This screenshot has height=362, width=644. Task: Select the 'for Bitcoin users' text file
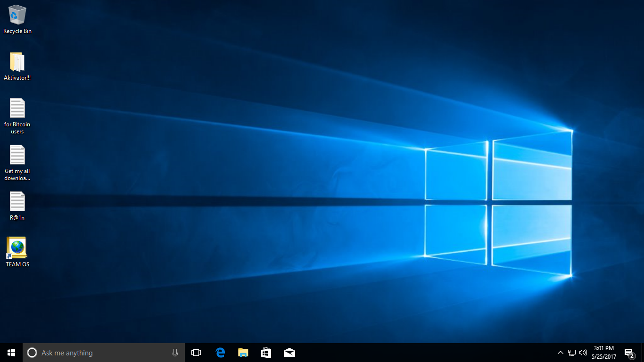click(x=17, y=116)
